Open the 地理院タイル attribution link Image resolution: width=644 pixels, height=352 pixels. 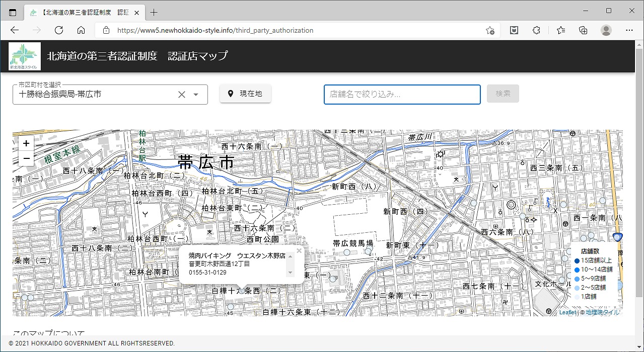click(602, 312)
